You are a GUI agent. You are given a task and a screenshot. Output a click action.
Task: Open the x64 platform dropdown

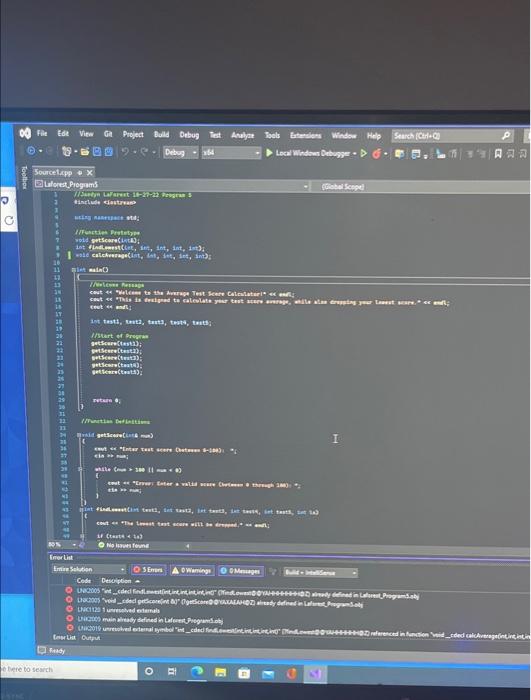(x=231, y=153)
